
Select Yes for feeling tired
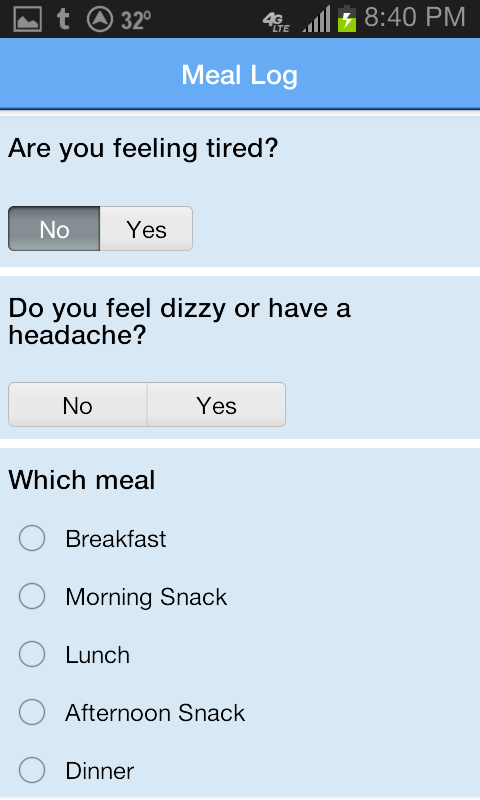click(x=146, y=229)
